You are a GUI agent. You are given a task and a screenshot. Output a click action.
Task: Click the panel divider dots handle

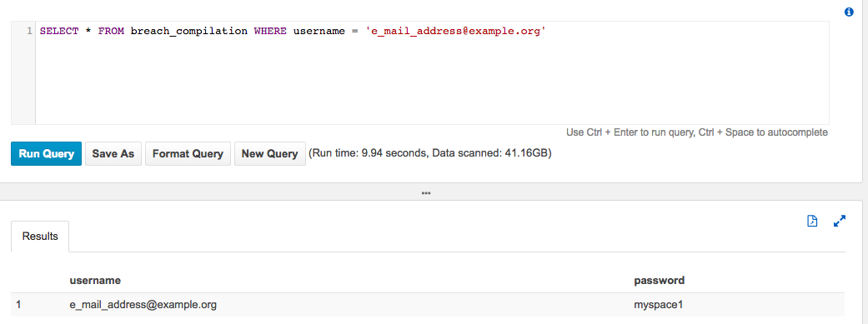[426, 193]
